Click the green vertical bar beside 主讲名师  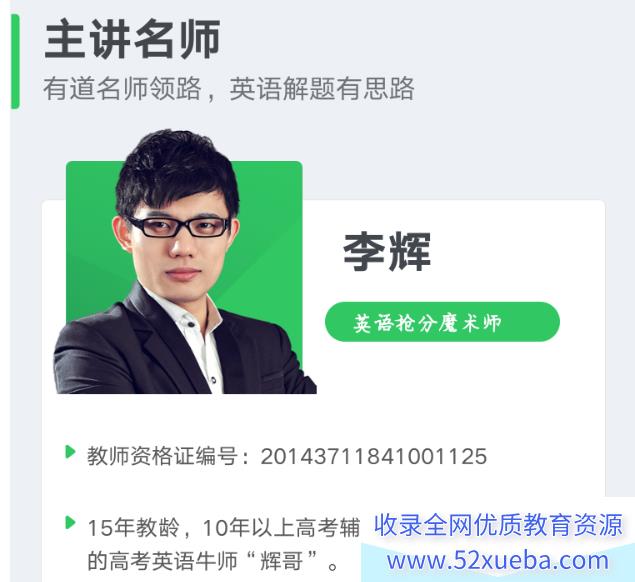15,61
